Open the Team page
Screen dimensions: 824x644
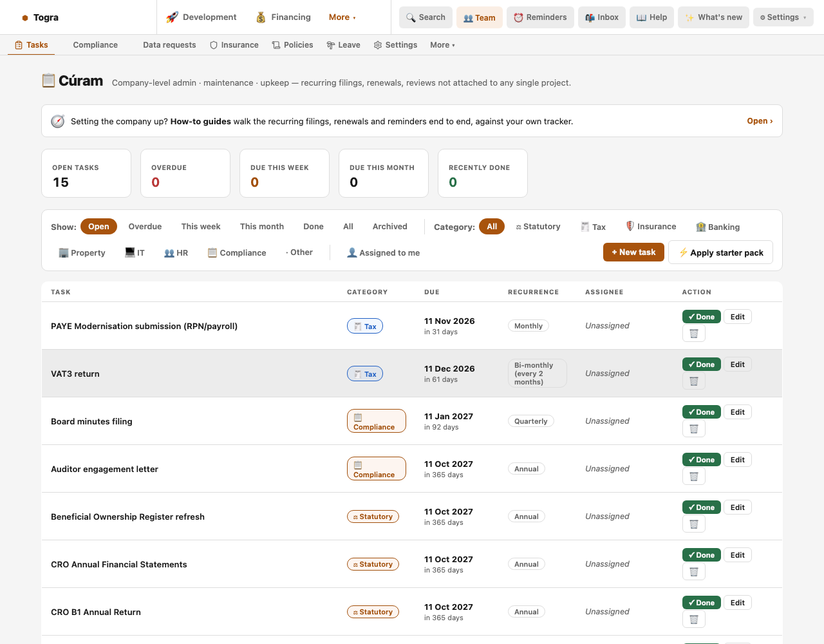[480, 17]
